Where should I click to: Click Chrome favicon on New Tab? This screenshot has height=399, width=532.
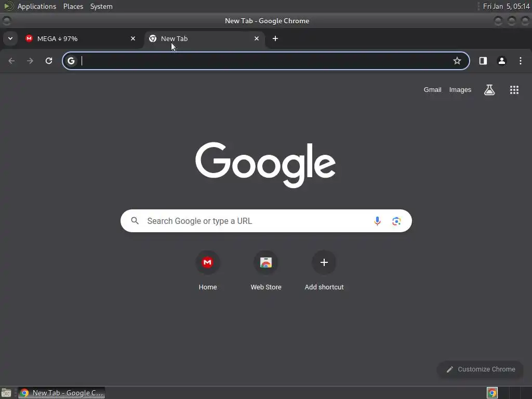click(153, 38)
